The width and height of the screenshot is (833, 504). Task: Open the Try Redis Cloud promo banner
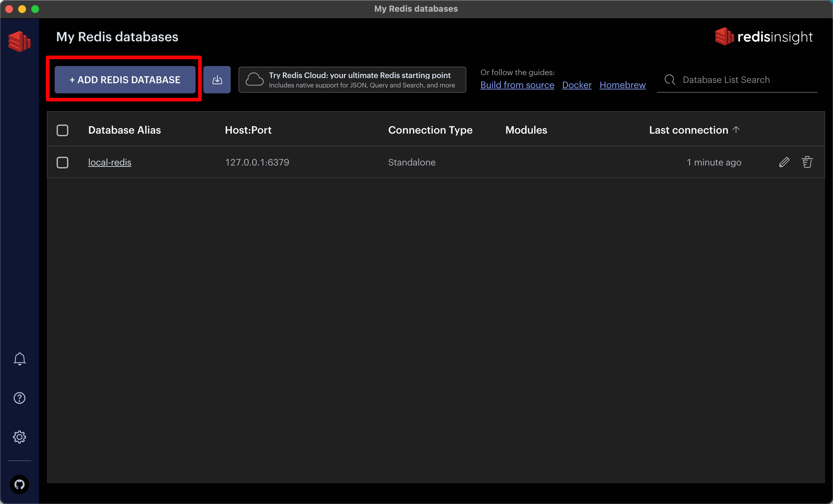click(352, 80)
